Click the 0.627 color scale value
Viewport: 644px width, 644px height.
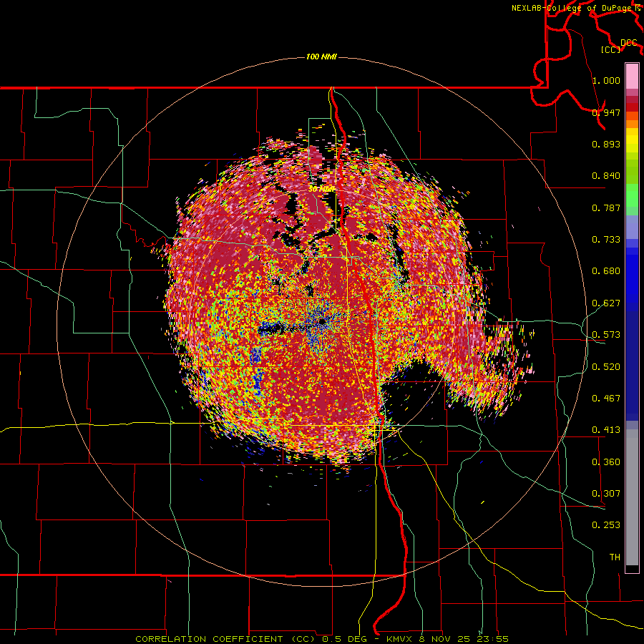coord(606,303)
